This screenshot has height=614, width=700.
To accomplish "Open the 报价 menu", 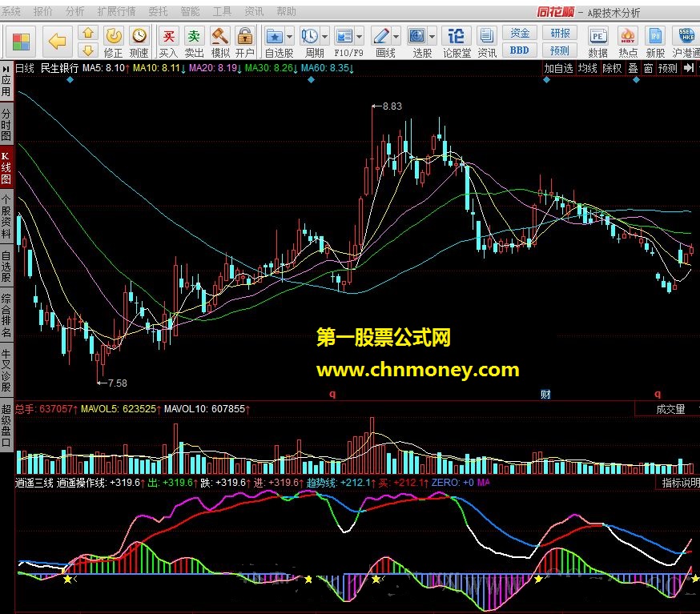I will tap(43, 11).
